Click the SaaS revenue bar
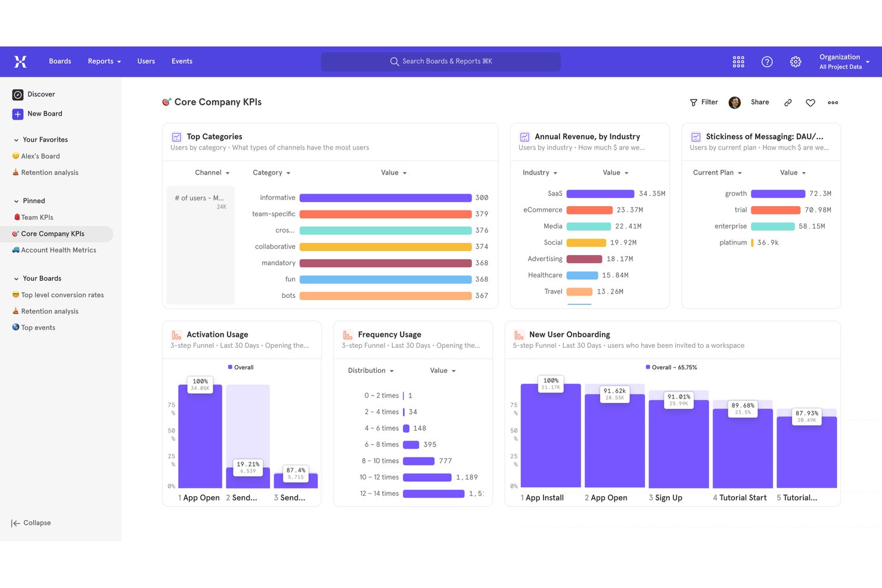Image resolution: width=882 pixels, height=588 pixels. pos(600,194)
